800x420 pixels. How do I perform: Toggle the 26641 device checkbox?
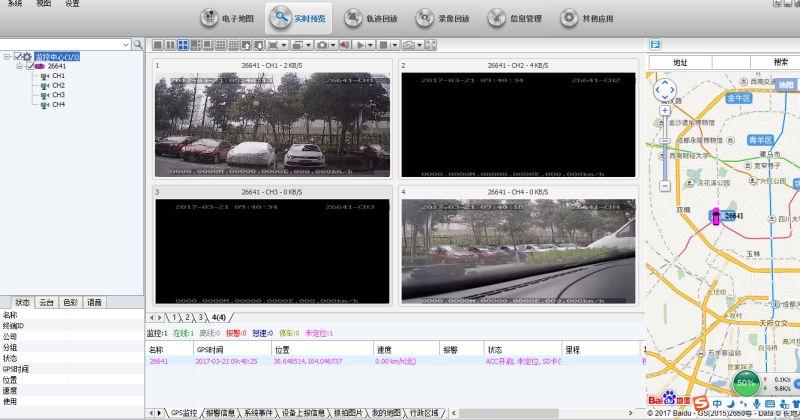(x=30, y=66)
